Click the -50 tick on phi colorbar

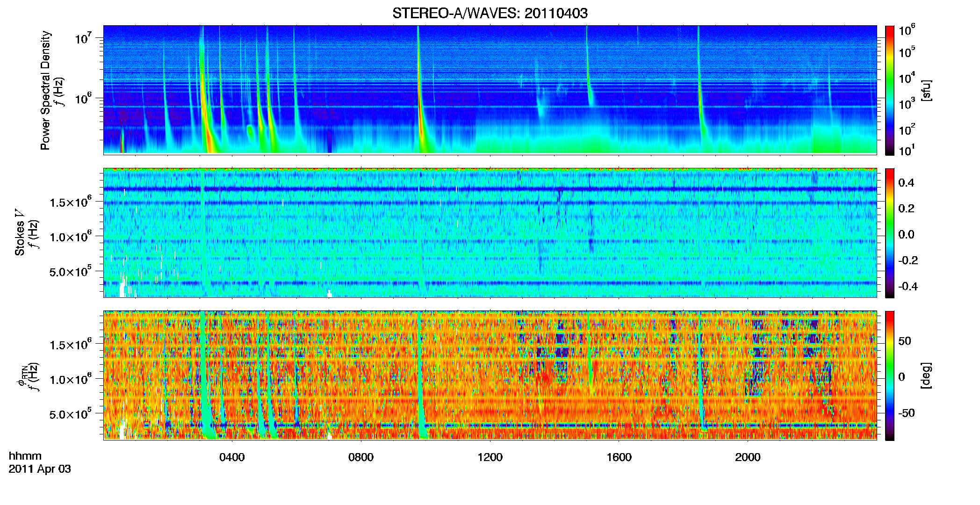tap(907, 413)
